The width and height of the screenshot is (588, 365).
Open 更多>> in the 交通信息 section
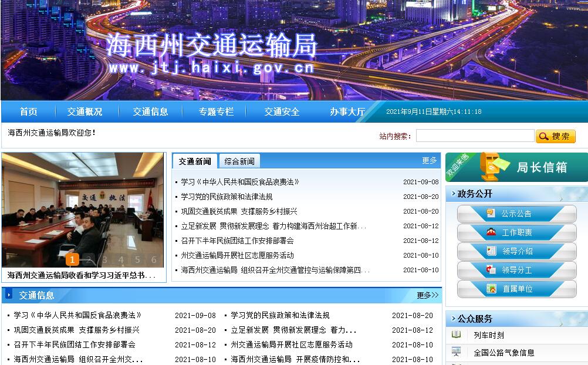(427, 295)
